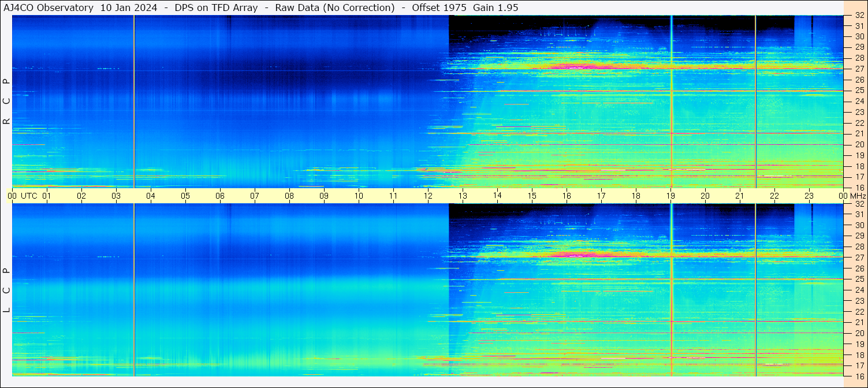Click yellow vertical line near 03:30 in RCP
This screenshot has height=388, width=868.
134,101
